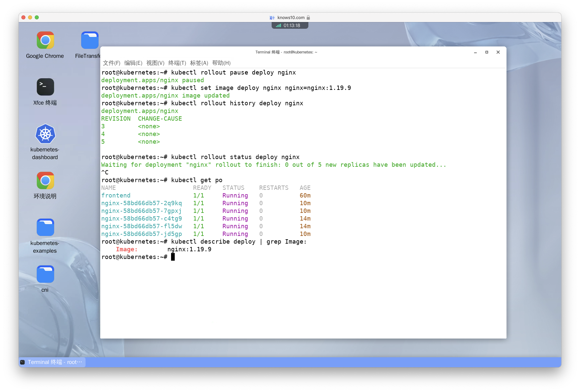Click the yellow minimize button of the remote window
The image size is (580, 392).
pyautogui.click(x=30, y=17)
